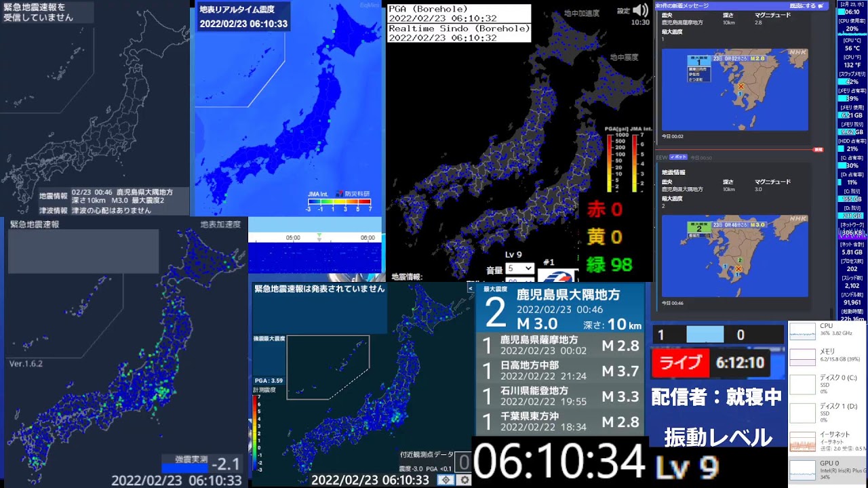Select the イーサネット network performance item
This screenshot has height=488, width=868.
pos(827,441)
